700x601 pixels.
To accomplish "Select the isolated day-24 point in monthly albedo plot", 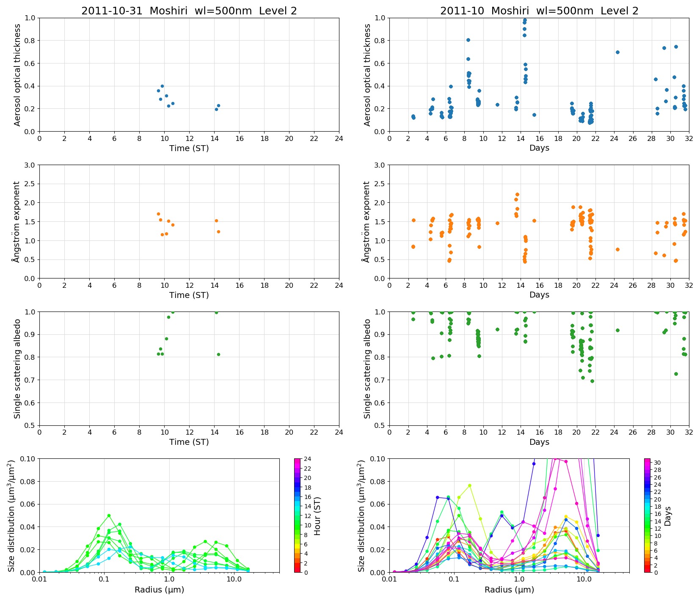I will (617, 330).
